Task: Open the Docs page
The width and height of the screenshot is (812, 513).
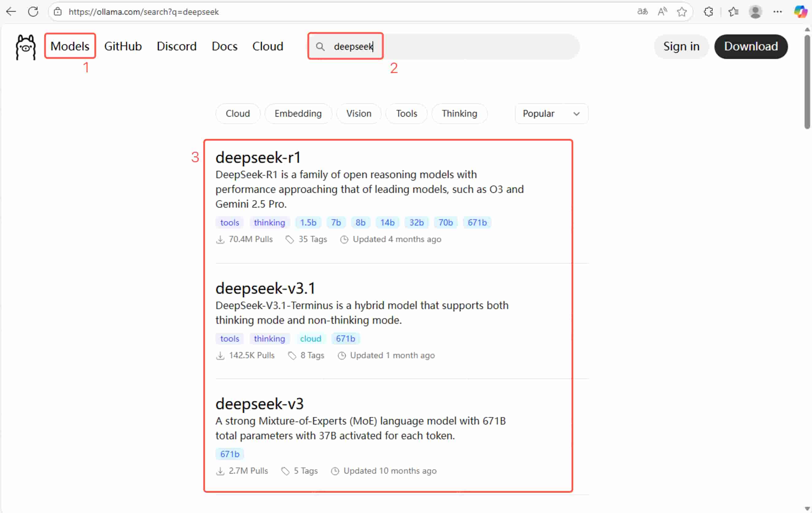Action: click(224, 46)
